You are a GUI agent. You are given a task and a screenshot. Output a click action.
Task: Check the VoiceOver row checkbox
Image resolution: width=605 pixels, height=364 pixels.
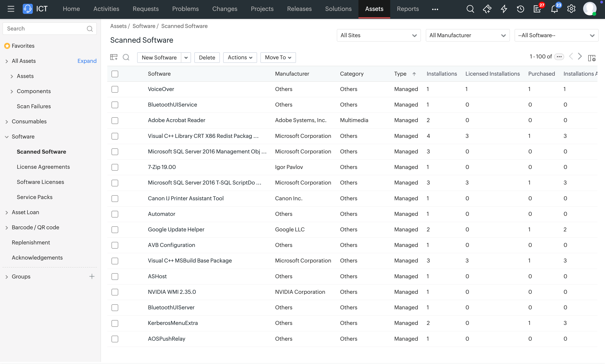[115, 89]
